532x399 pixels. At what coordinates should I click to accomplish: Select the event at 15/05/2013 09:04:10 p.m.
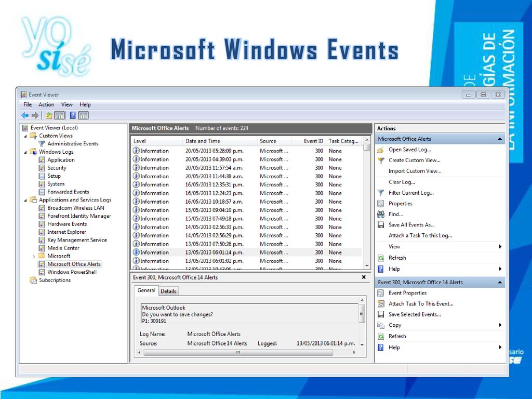click(247, 210)
